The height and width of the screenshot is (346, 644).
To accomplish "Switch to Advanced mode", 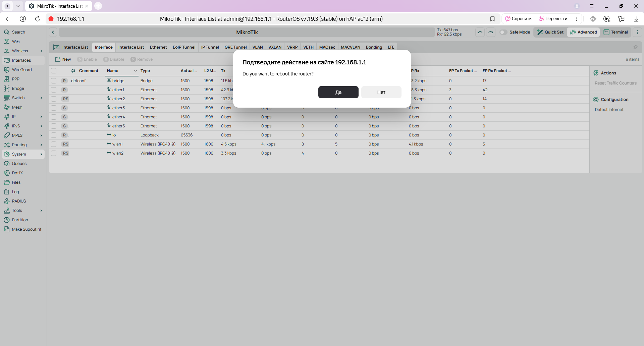I will click(583, 32).
